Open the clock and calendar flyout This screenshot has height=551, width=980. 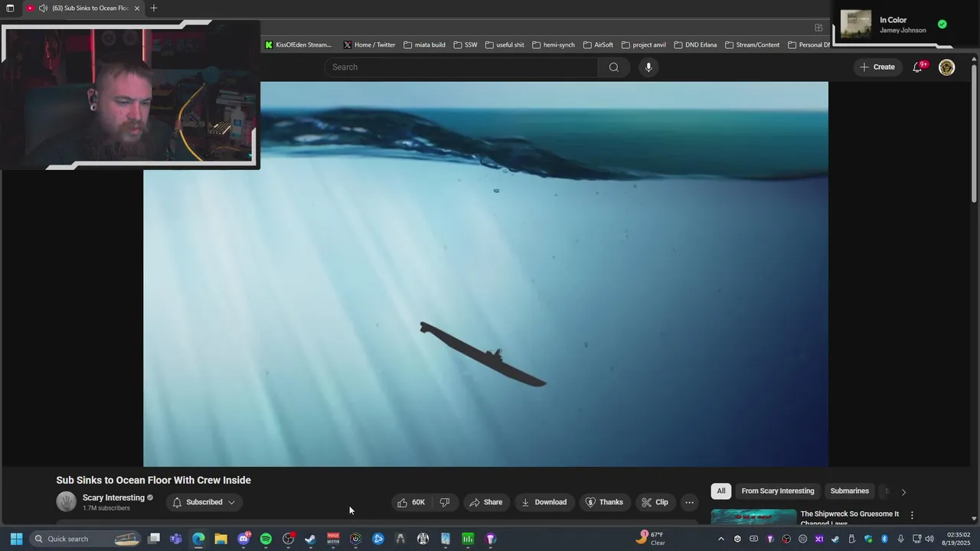coord(958,539)
